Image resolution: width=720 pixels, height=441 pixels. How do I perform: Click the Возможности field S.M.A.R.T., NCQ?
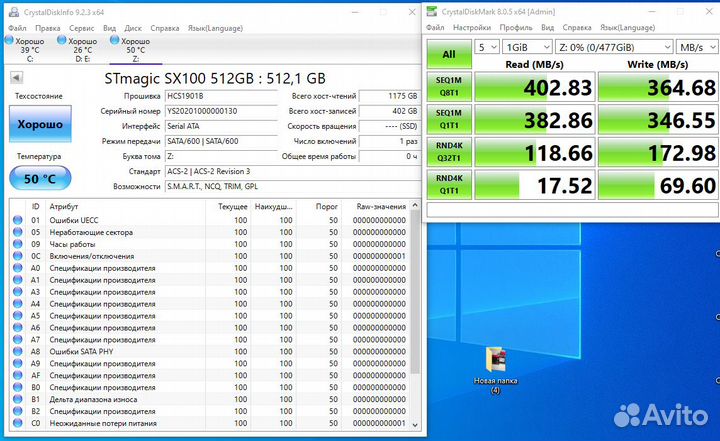pos(292,187)
